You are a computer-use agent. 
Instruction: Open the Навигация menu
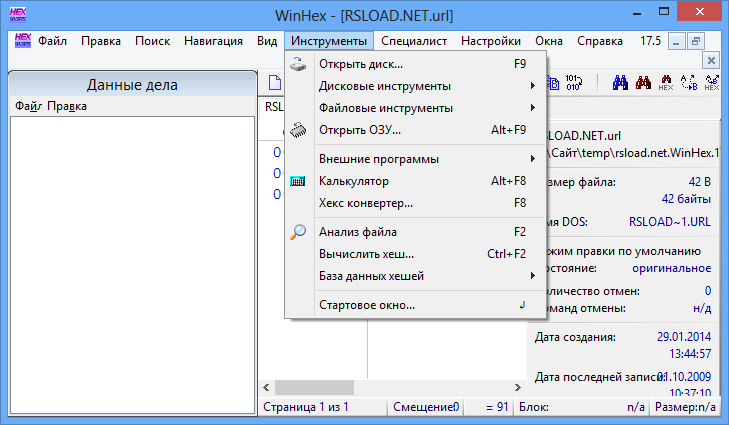tap(213, 41)
